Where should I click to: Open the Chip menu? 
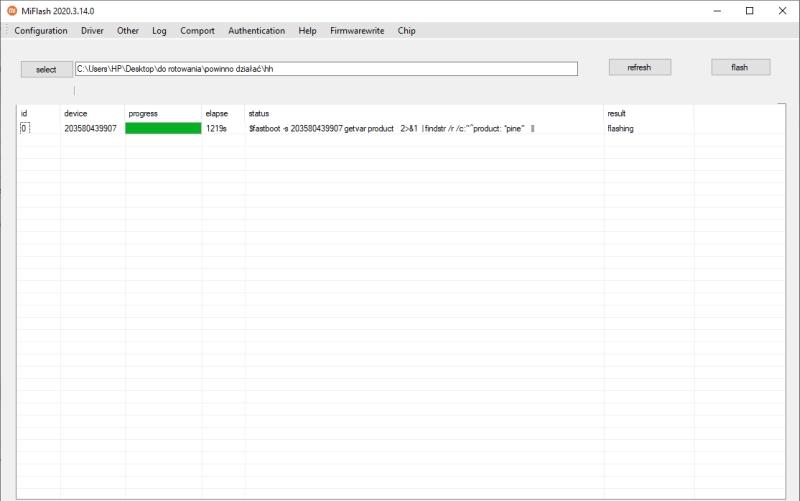406,31
